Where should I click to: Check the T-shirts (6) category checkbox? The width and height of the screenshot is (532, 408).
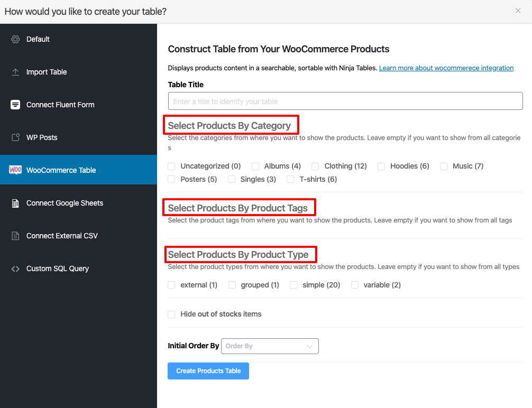pyautogui.click(x=290, y=179)
